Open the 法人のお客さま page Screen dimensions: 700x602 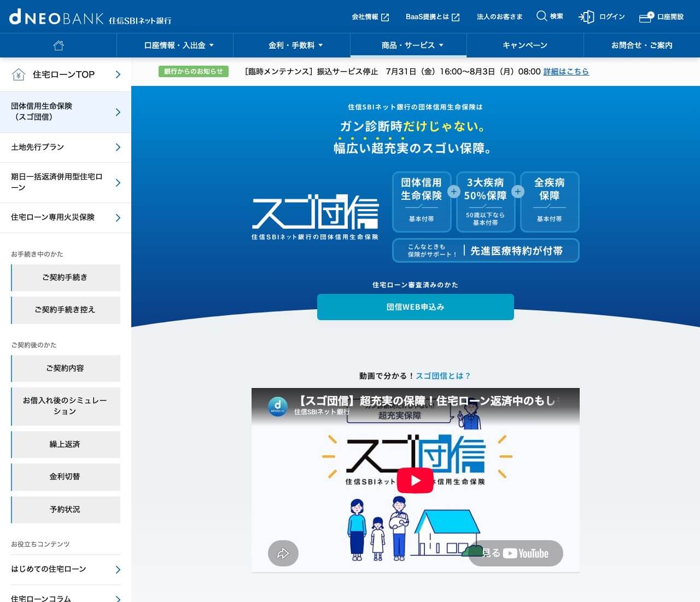499,17
